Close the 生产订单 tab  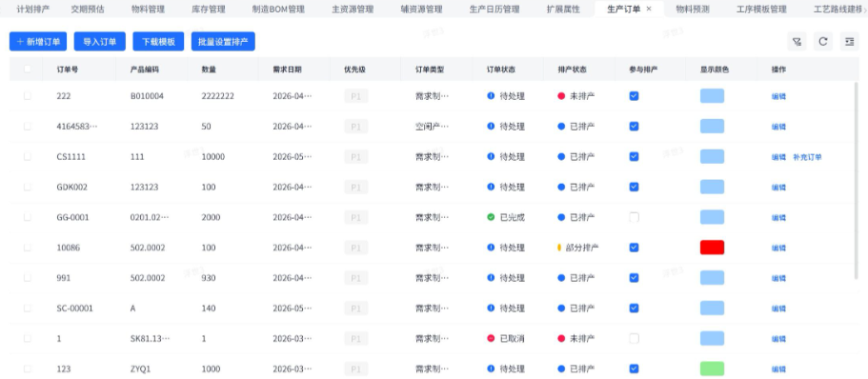click(x=649, y=9)
